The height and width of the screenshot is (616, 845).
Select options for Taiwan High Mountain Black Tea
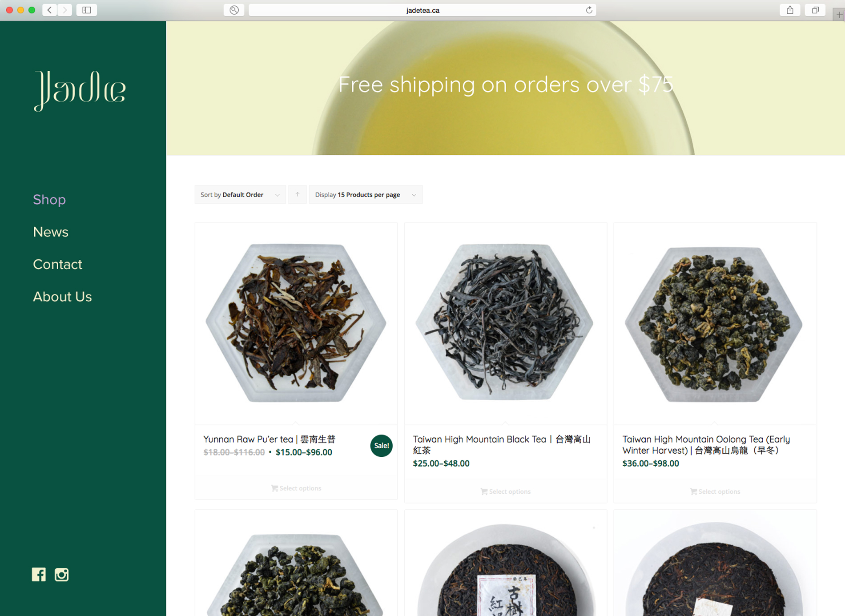pyautogui.click(x=506, y=491)
